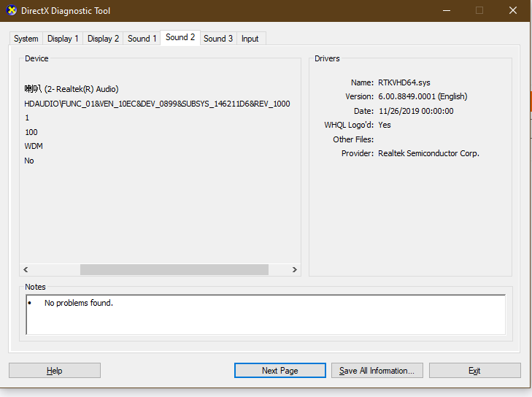Click Save All Information button
532x397 pixels.
click(377, 371)
